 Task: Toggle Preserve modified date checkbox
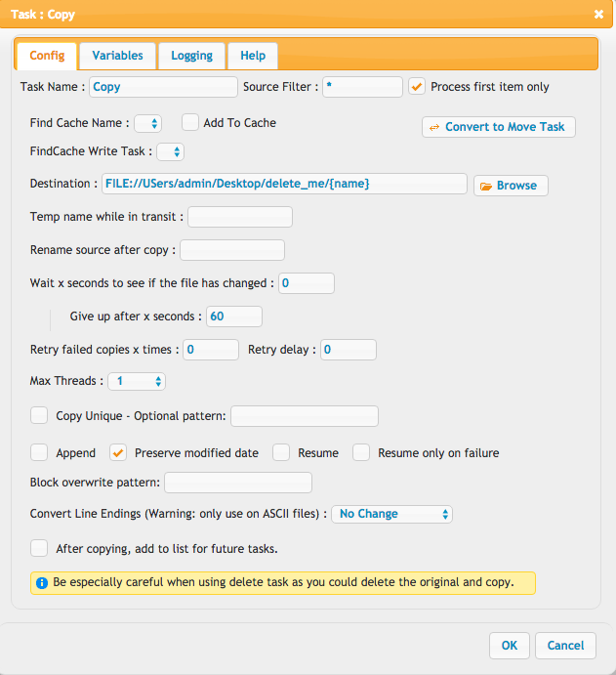point(118,452)
